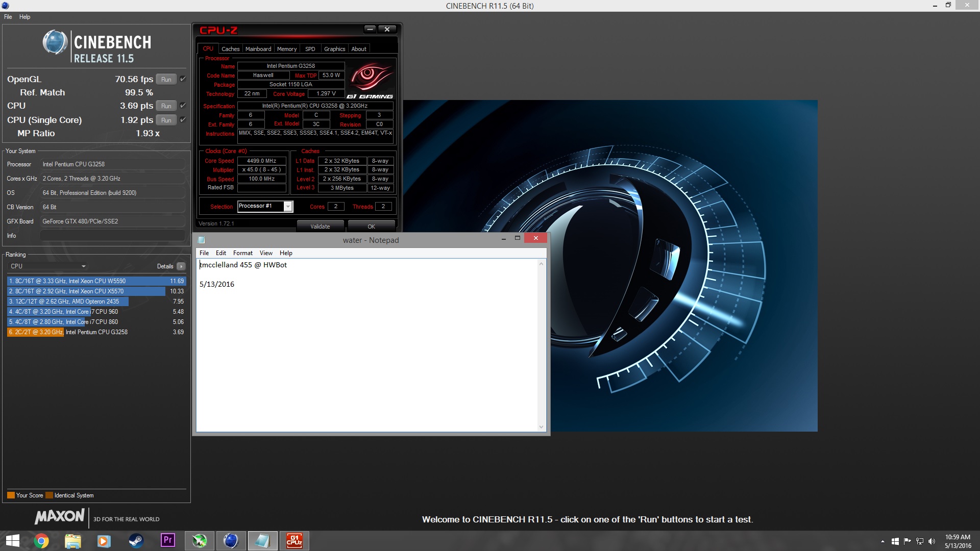This screenshot has width=980, height=551.
Task: Select ranking row Pentium CPU G3258
Action: pyautogui.click(x=96, y=332)
